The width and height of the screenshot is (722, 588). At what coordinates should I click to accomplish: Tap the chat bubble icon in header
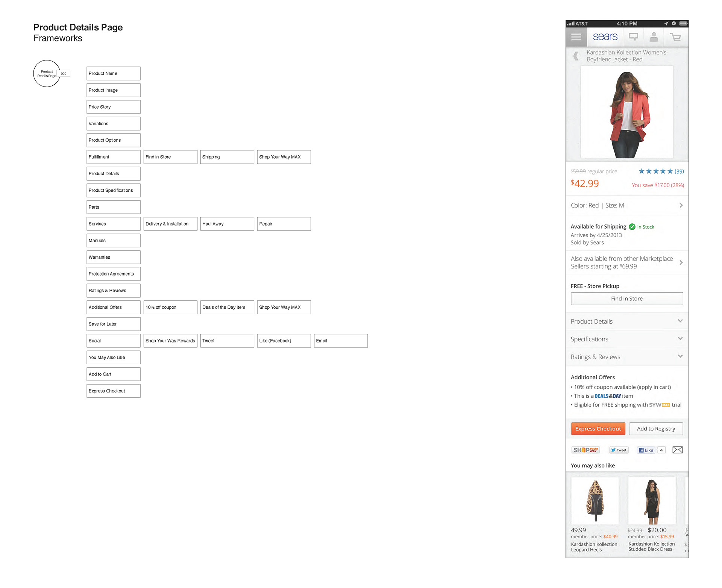tap(634, 37)
